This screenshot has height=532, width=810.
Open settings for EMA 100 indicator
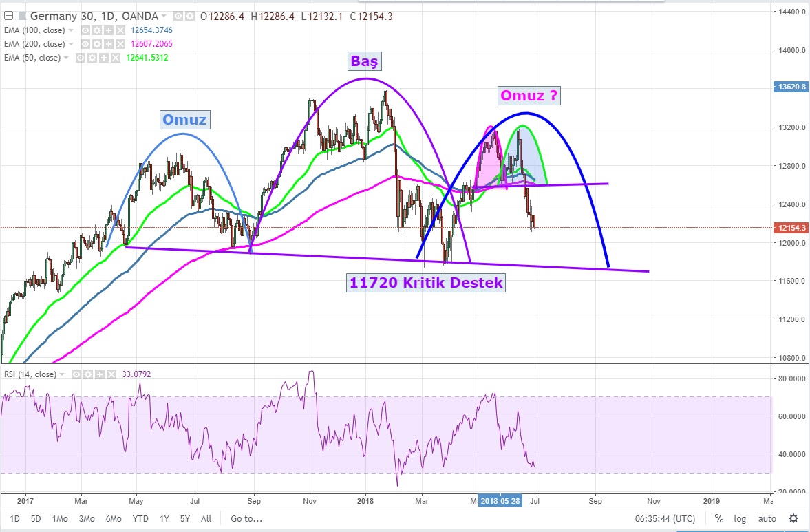(97, 30)
